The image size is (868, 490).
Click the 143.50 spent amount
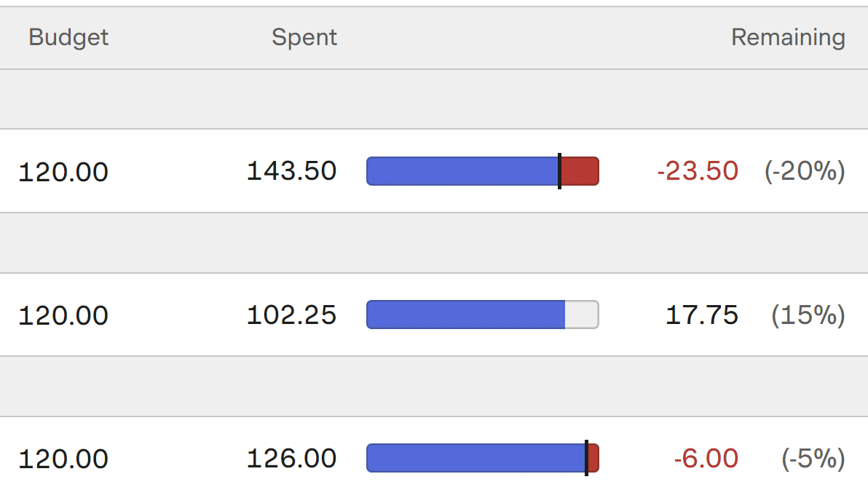click(x=292, y=170)
